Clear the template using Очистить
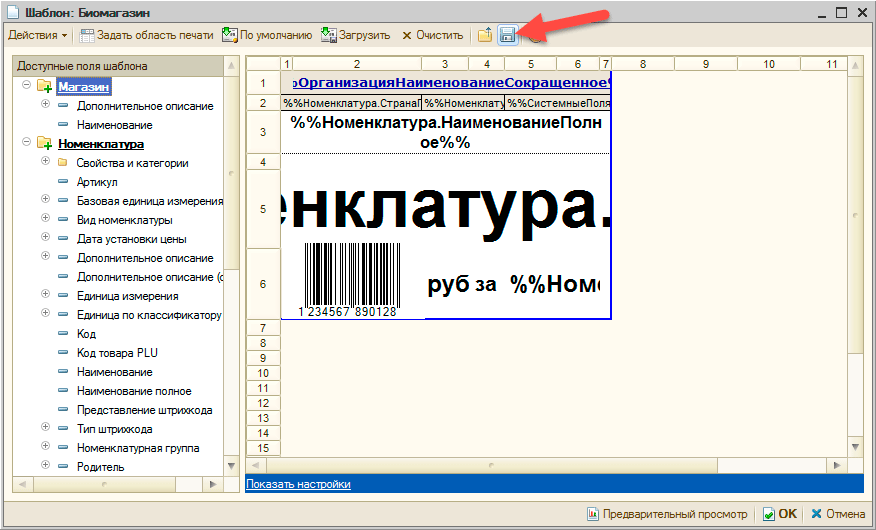Viewport: 876px width, 530px height. pos(432,35)
